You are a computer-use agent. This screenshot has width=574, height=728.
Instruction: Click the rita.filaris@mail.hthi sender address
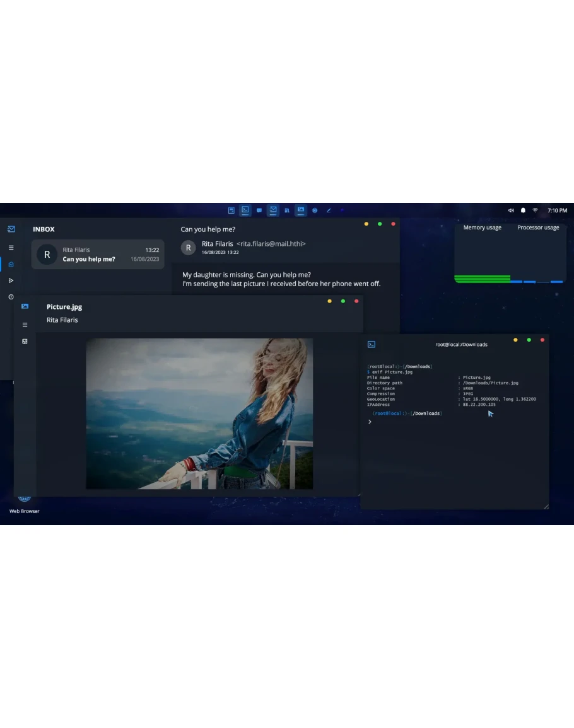[271, 244]
